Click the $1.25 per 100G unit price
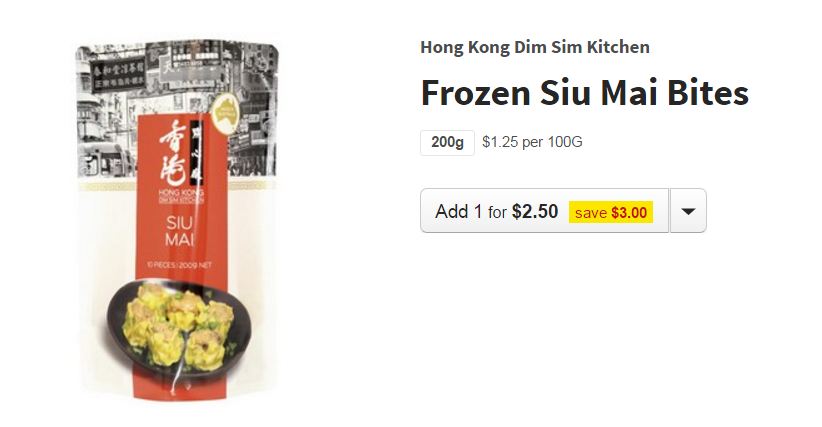 (532, 142)
